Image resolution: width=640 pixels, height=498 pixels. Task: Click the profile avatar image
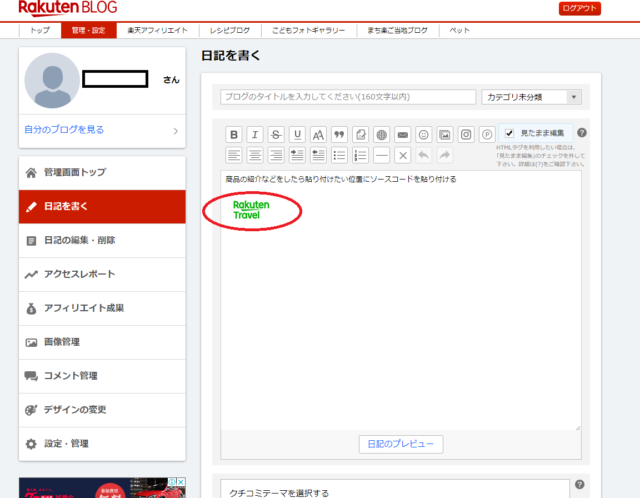52,80
